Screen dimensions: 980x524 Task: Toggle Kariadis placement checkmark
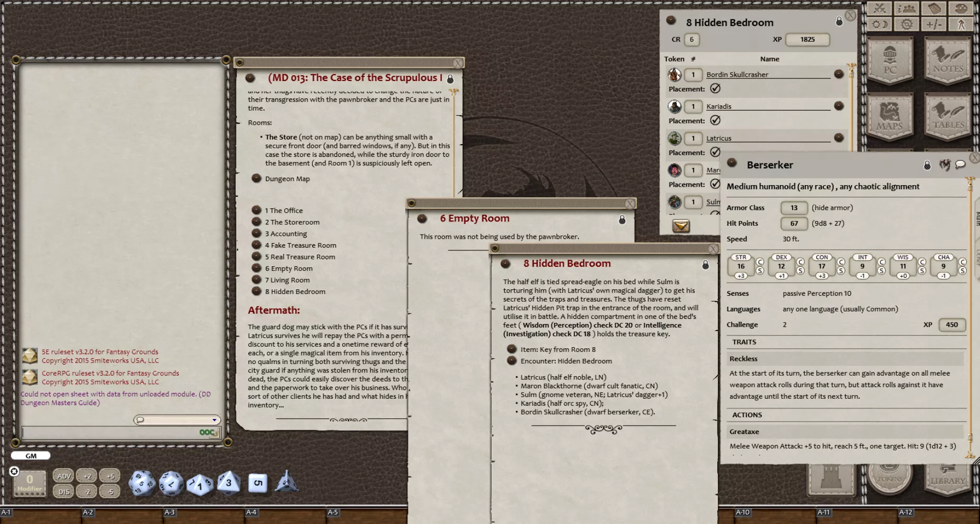point(715,120)
